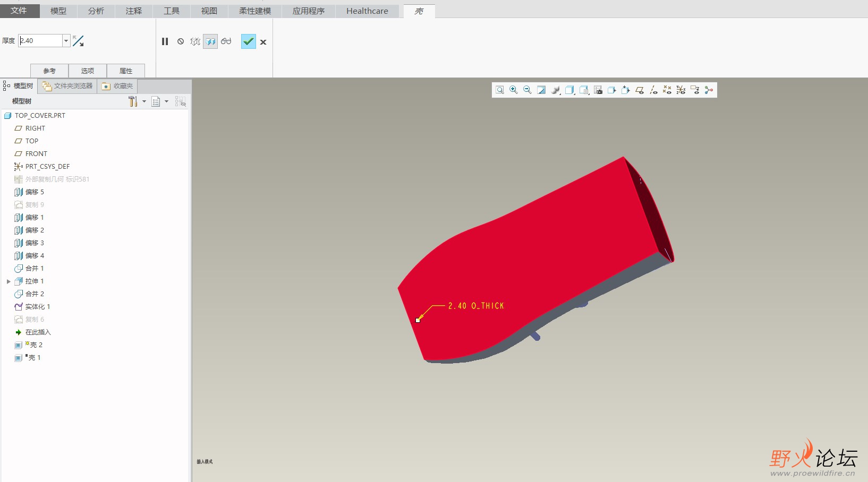Open the 属性 panel tab
Screen dimensions: 868x482
(x=126, y=71)
